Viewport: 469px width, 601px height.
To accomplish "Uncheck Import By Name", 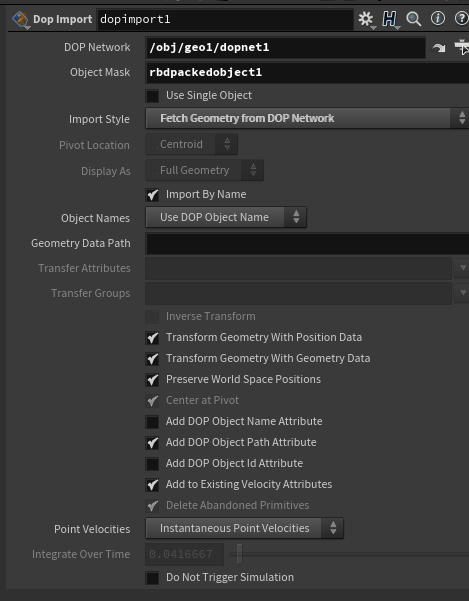I will click(x=152, y=195).
